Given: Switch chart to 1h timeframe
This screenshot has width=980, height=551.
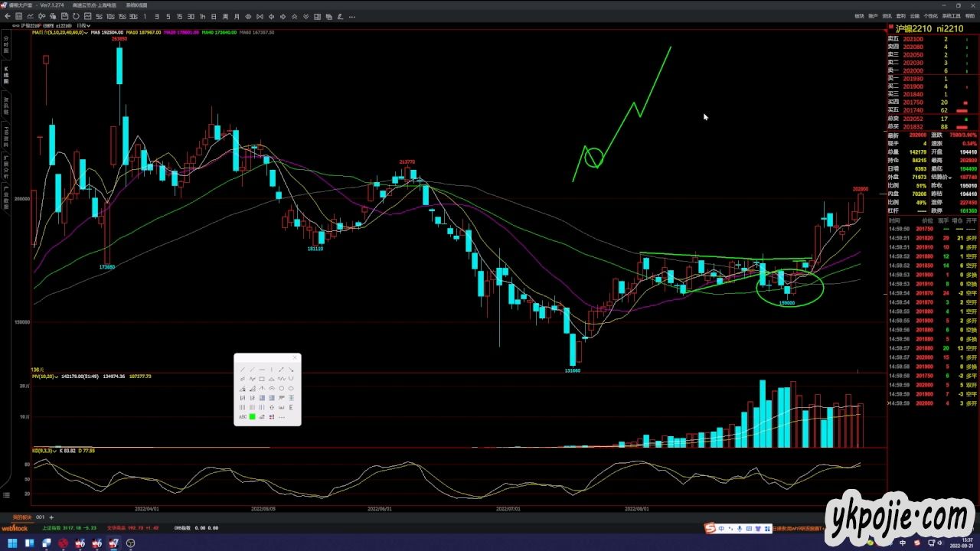Looking at the screenshot, I should coord(202,16).
